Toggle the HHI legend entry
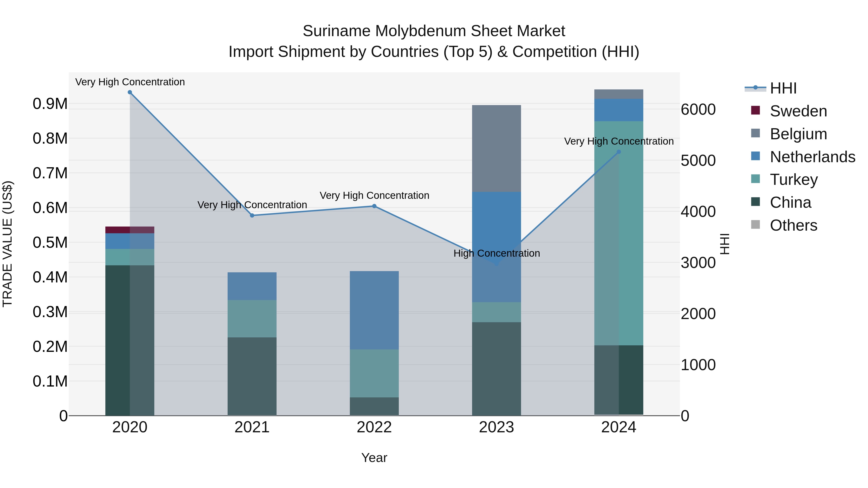Image resolution: width=868 pixels, height=488 pixels. 771,88
